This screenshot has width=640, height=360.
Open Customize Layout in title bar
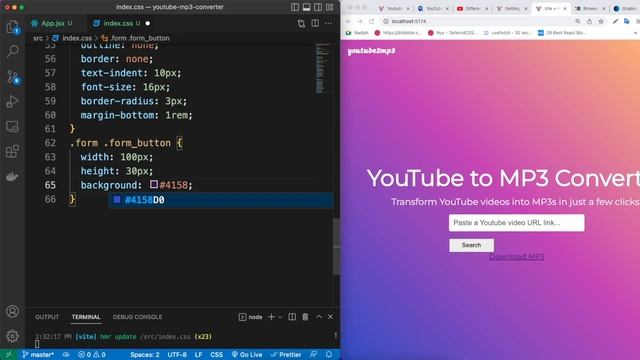click(x=329, y=7)
